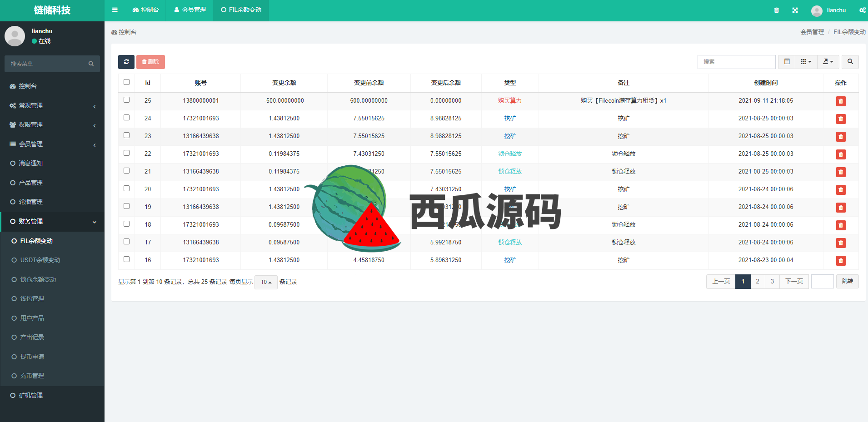Screen dimensions: 868x422
Task: Open 提币申请 in sidebar
Action: (52, 357)
